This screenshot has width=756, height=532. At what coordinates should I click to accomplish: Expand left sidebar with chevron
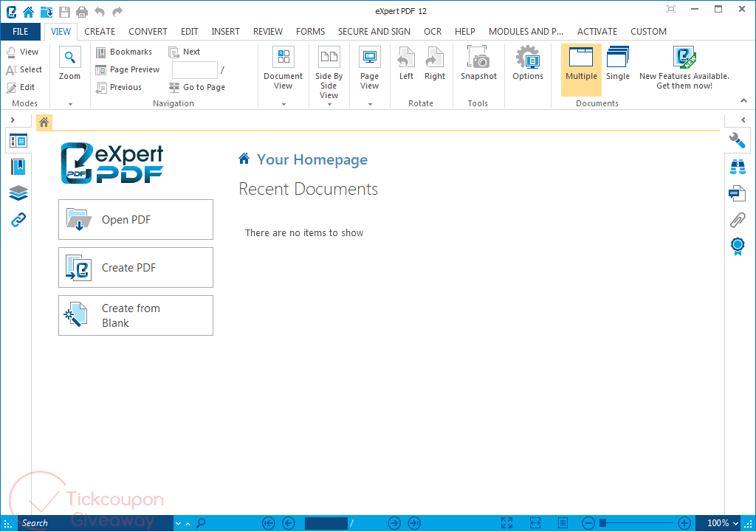pos(13,120)
